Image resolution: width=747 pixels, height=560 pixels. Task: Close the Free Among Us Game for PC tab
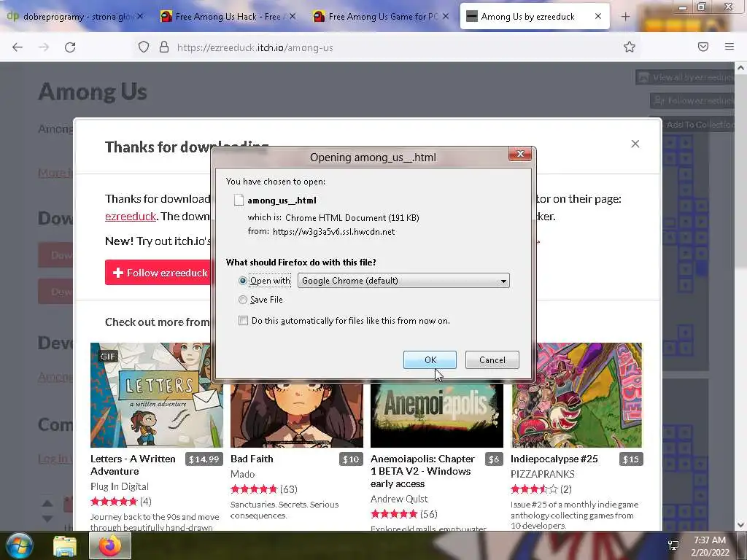click(446, 16)
